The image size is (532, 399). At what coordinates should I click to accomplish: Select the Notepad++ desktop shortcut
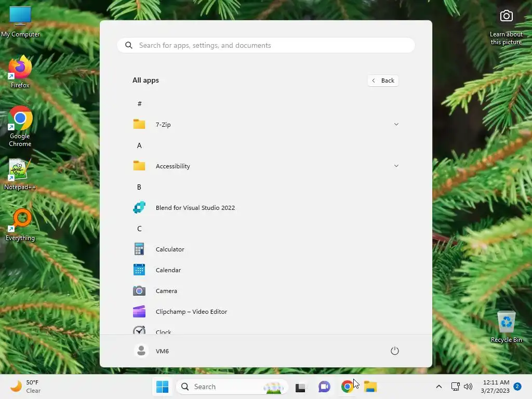(20, 175)
